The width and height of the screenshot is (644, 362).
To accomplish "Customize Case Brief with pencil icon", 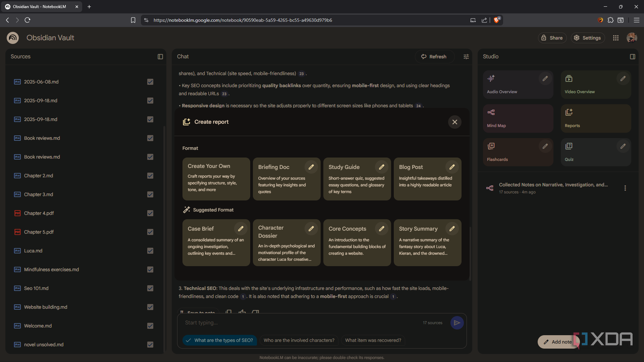I will (x=241, y=229).
